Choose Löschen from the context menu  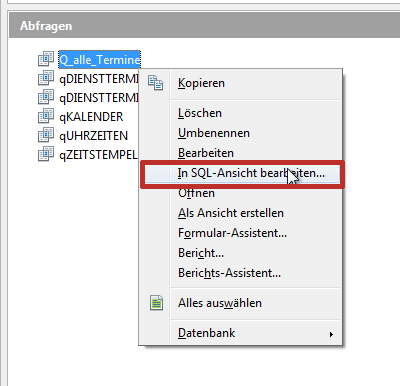tap(240, 113)
